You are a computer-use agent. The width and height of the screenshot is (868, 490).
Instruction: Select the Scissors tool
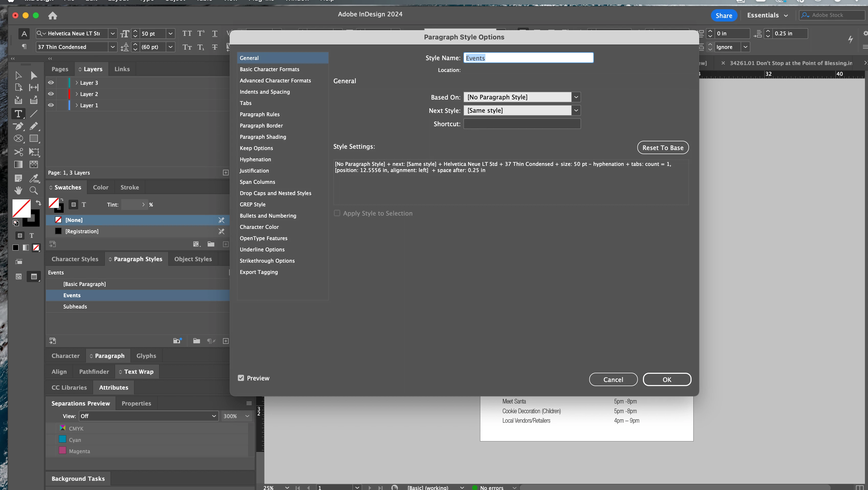18,152
